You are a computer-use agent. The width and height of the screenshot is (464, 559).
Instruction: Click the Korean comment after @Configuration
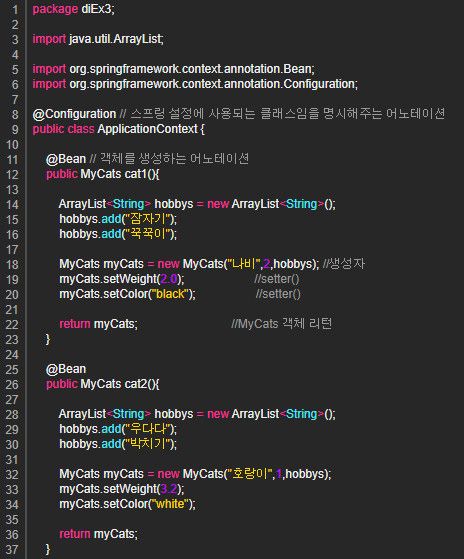click(282, 114)
